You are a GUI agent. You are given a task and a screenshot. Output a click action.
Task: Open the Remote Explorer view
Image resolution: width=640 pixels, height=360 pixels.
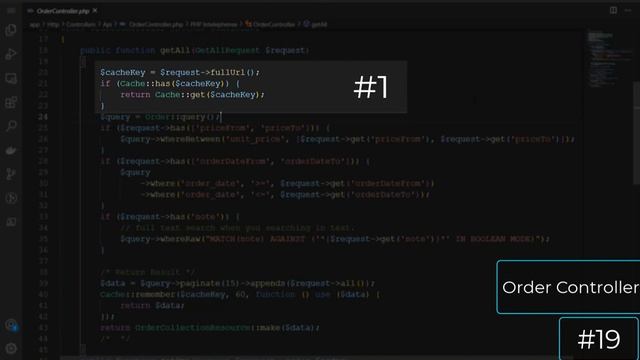pyautogui.click(x=11, y=78)
